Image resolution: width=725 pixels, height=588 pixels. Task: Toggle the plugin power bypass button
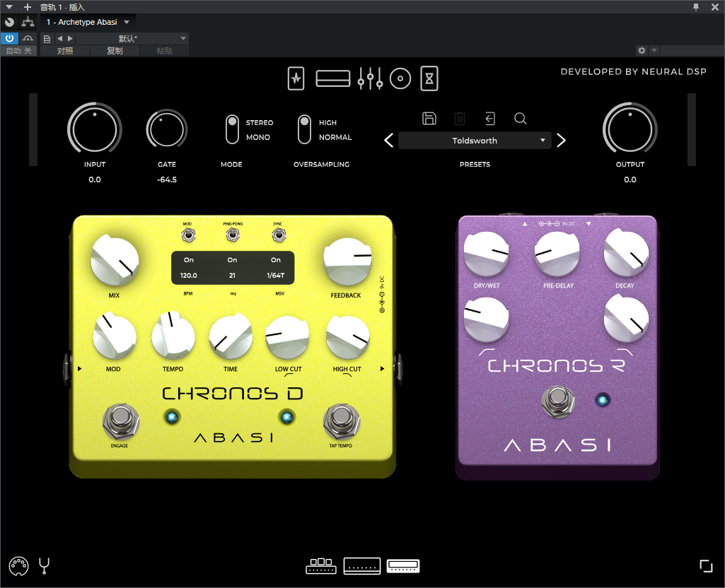tap(9, 38)
